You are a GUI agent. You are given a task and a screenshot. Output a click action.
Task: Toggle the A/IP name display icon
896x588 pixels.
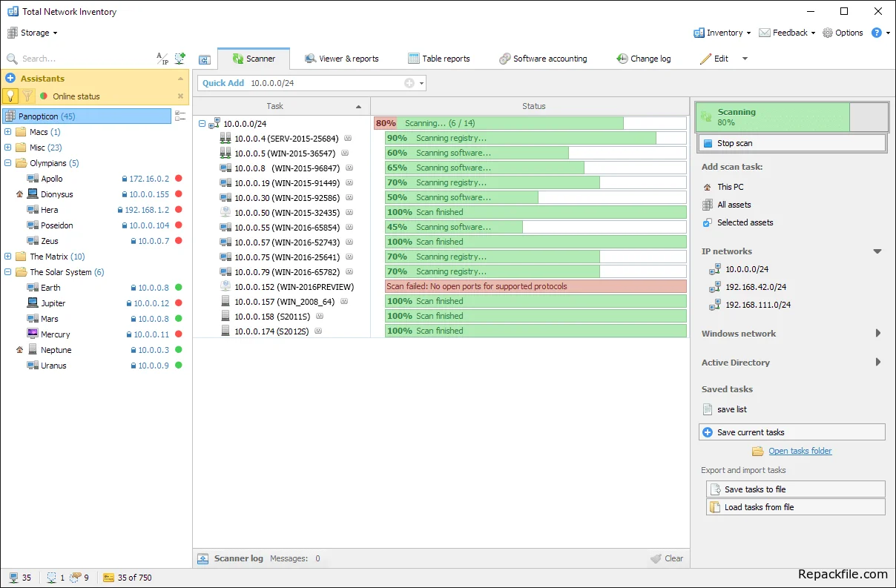click(162, 59)
